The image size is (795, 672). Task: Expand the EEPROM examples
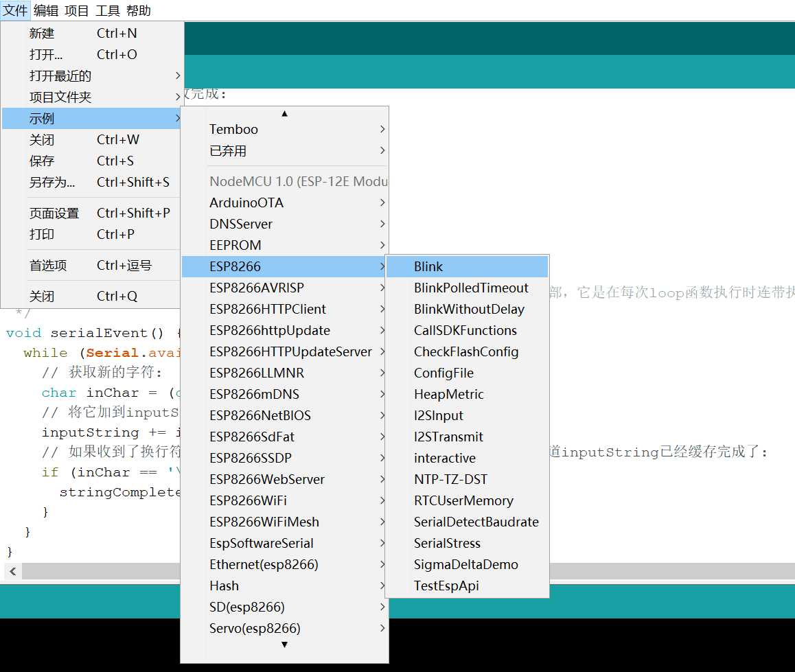click(284, 245)
